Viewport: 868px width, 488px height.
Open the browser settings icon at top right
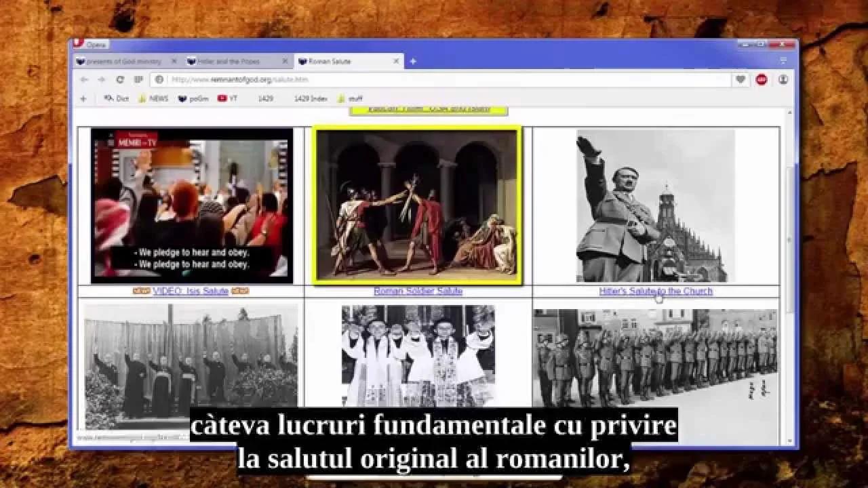(x=783, y=79)
